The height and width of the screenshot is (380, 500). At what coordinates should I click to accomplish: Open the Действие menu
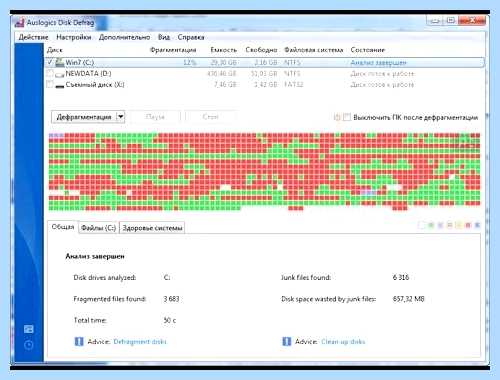33,37
